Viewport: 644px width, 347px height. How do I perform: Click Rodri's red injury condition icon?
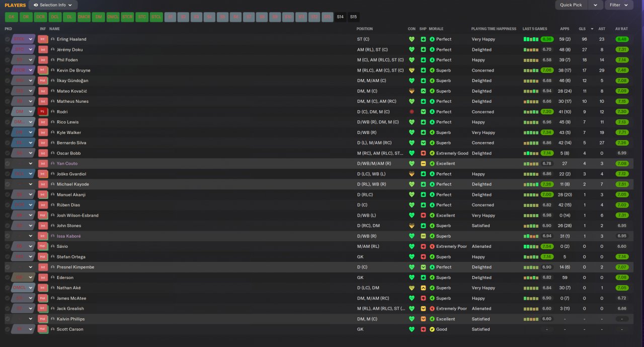click(412, 112)
